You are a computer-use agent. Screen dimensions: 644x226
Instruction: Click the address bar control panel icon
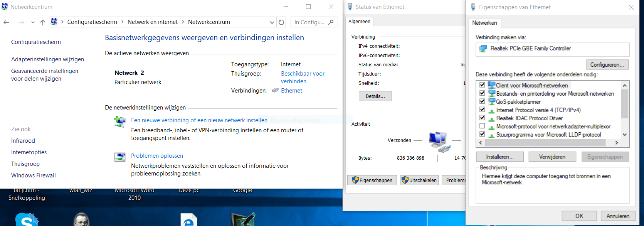[54, 22]
